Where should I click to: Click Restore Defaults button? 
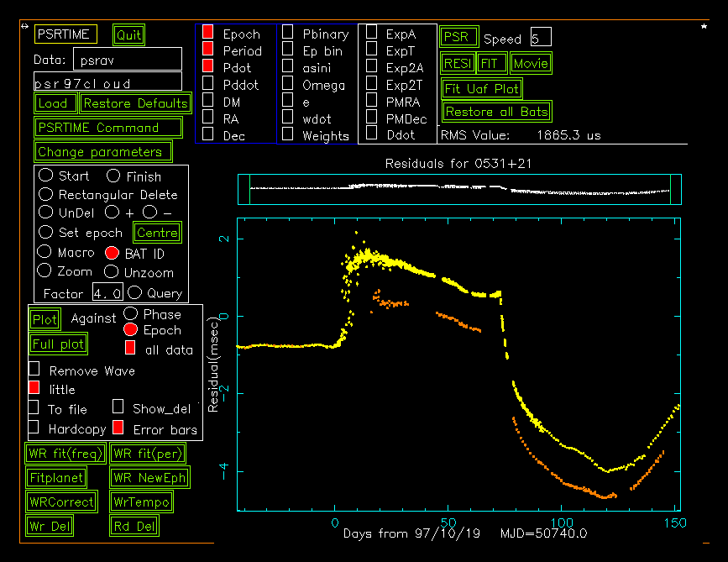click(135, 103)
